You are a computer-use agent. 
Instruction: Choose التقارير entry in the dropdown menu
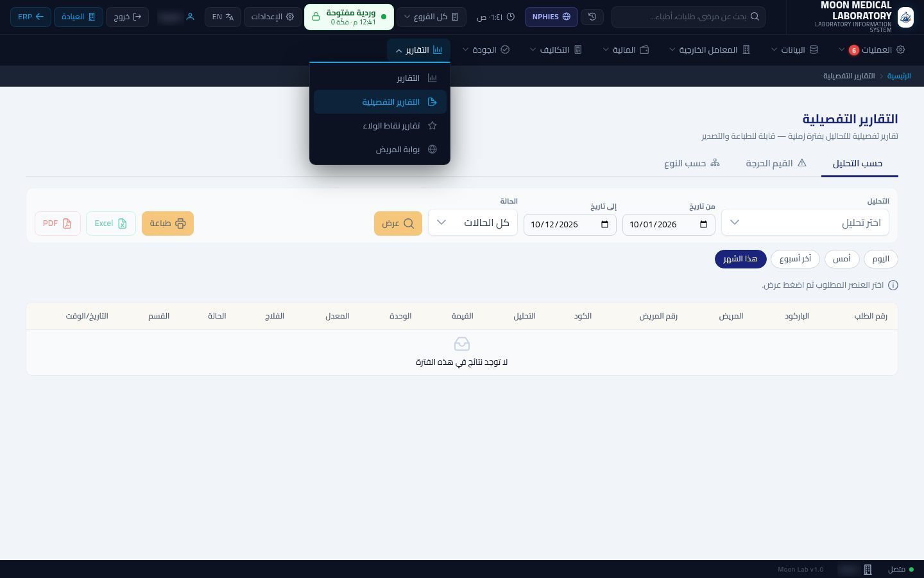[x=380, y=78]
